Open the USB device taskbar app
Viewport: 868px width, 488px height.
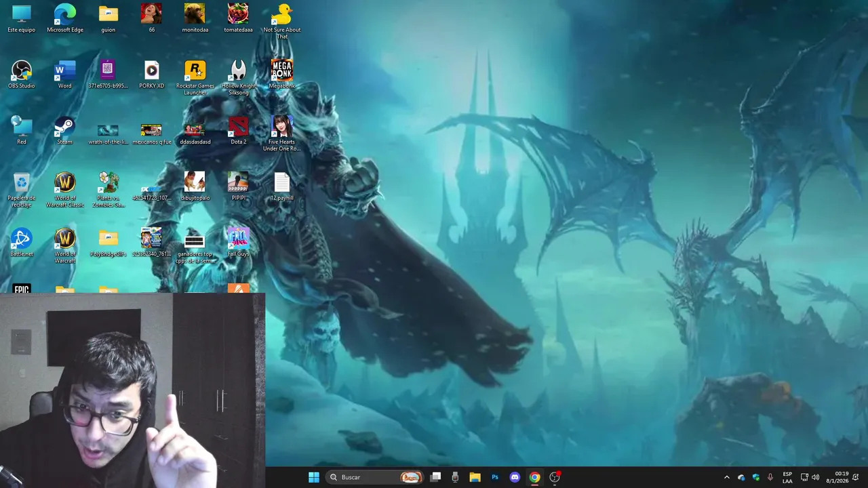(455, 477)
